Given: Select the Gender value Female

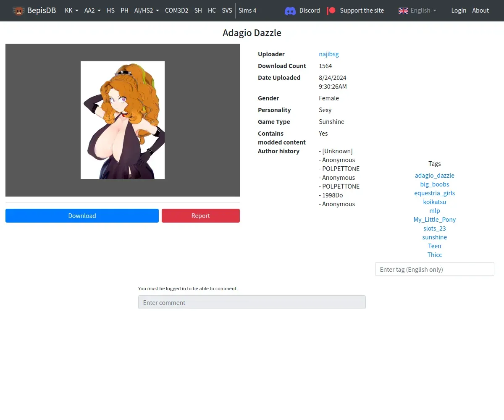Looking at the screenshot, I should [329, 98].
